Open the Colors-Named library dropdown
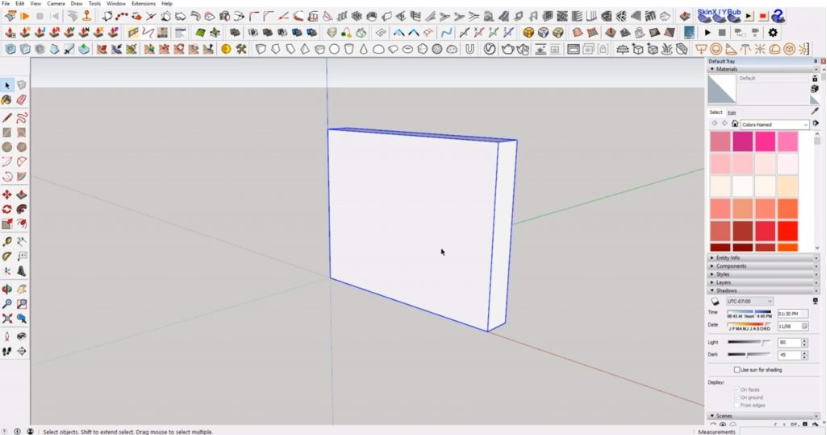 point(774,124)
